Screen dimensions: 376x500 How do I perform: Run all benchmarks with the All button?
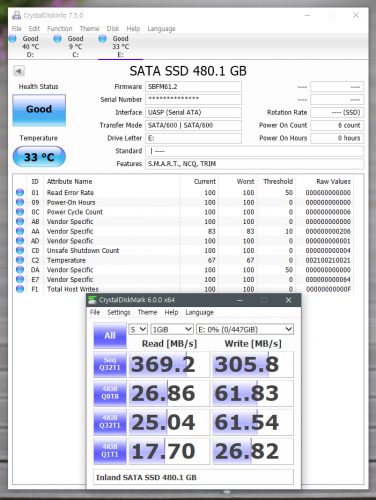(110, 335)
